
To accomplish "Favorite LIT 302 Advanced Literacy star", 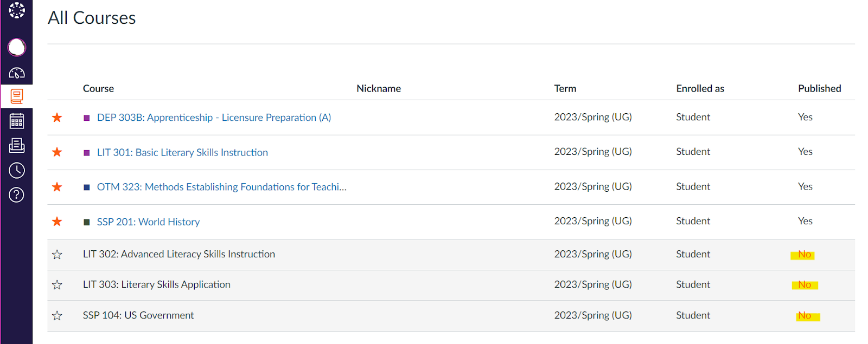I will tap(57, 255).
